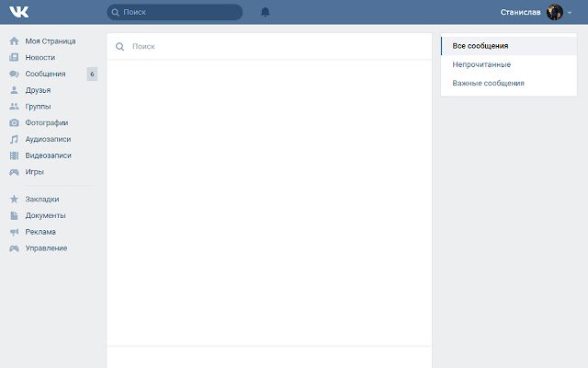Switch to Важные сообщения filter
588x368 pixels.
pos(509,83)
